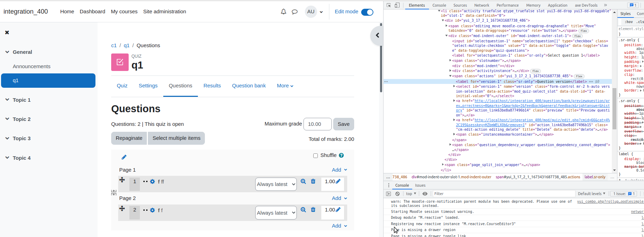
Task: Toggle the .cls classes panel
Action: pyautogui.click(x=640, y=22)
